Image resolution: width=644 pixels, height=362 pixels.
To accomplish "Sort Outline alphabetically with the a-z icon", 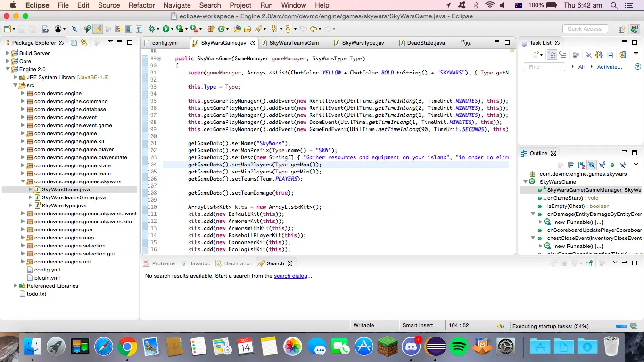I will 581,165.
